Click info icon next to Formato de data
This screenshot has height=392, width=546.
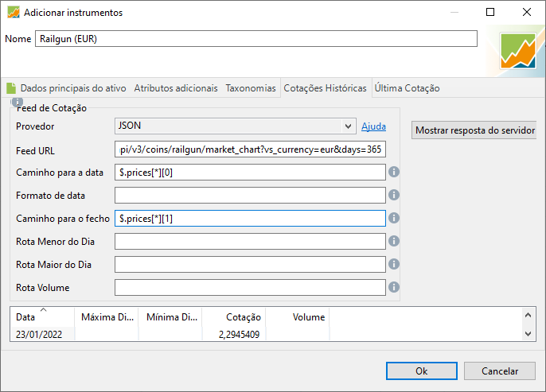(394, 195)
